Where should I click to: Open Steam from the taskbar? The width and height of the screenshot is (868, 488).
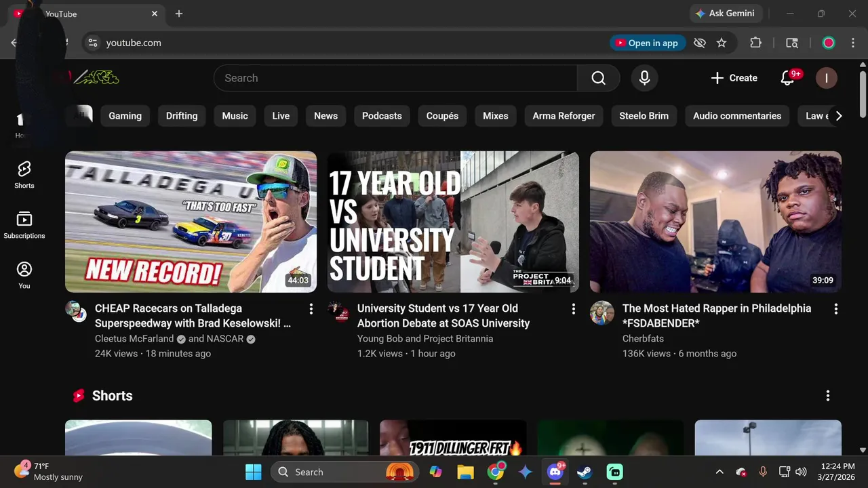(x=585, y=472)
